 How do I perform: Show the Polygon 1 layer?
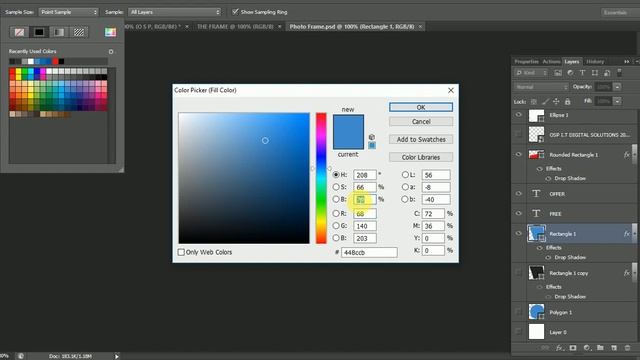(x=518, y=312)
